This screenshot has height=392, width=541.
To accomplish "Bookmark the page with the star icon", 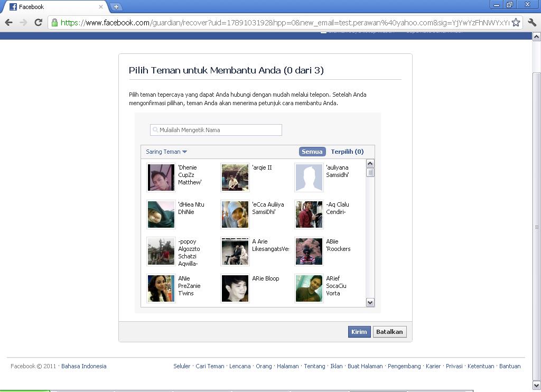I will (x=516, y=23).
